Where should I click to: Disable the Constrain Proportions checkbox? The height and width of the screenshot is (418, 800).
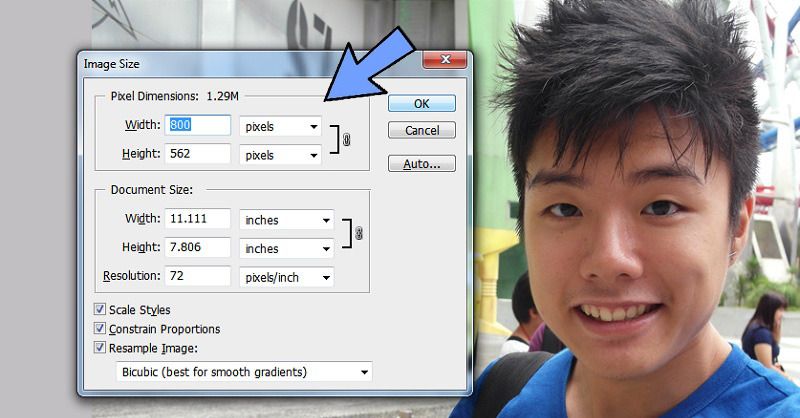100,329
